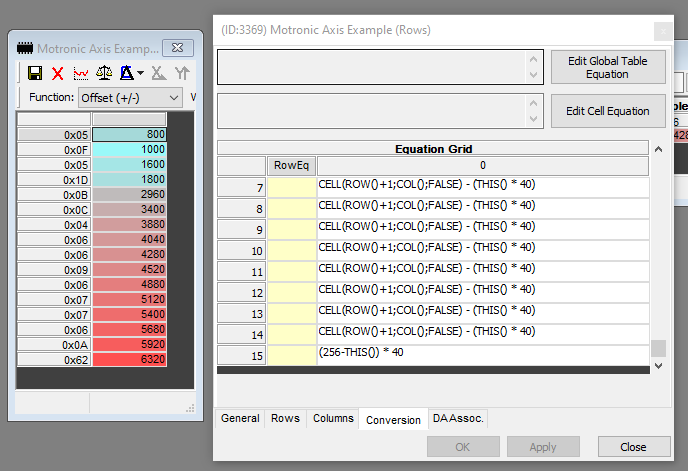Expand the arrow next to blue triangle icon
This screenshot has width=688, height=471.
[140, 73]
